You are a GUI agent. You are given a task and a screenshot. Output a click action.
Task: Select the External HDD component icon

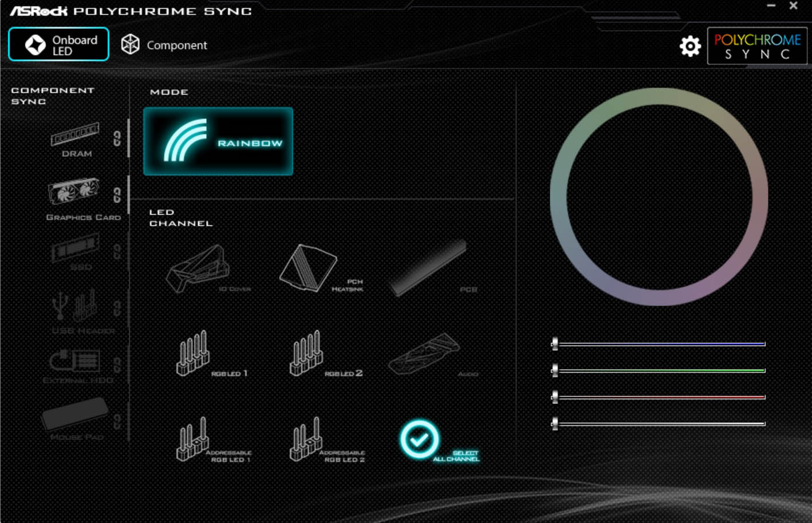pos(75,362)
